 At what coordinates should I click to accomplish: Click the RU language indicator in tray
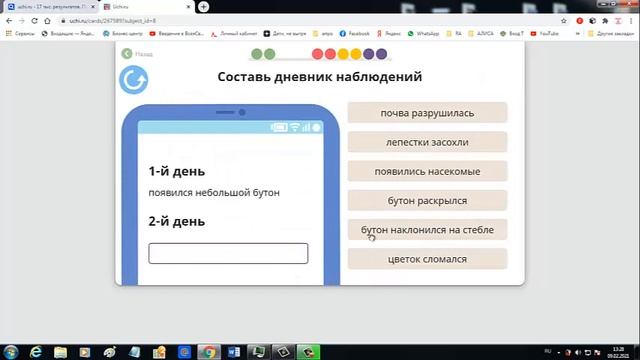tap(548, 351)
